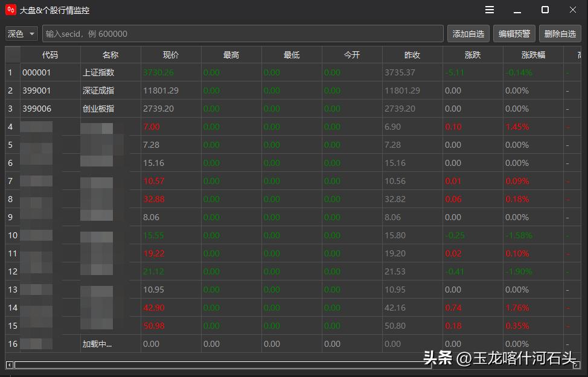588x377 pixels.
Task: Select the 深证成指 name cell
Action: coord(110,90)
